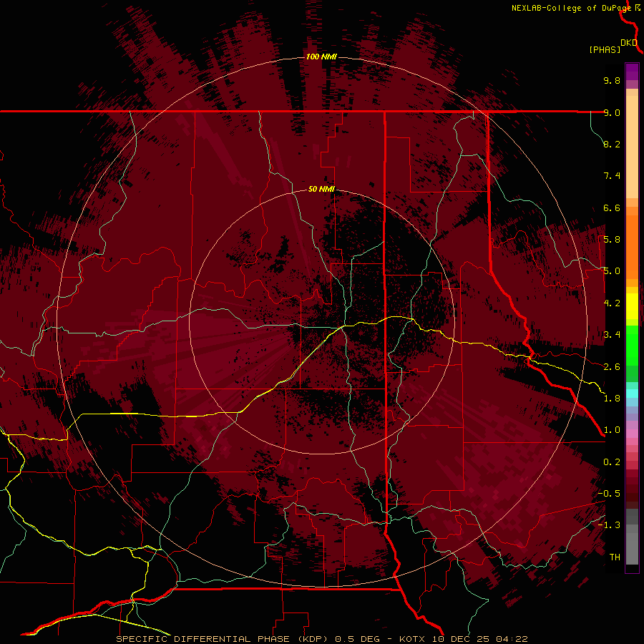The width and height of the screenshot is (644, 644).
Task: Click the 5.0 value on color scale
Action: click(612, 271)
